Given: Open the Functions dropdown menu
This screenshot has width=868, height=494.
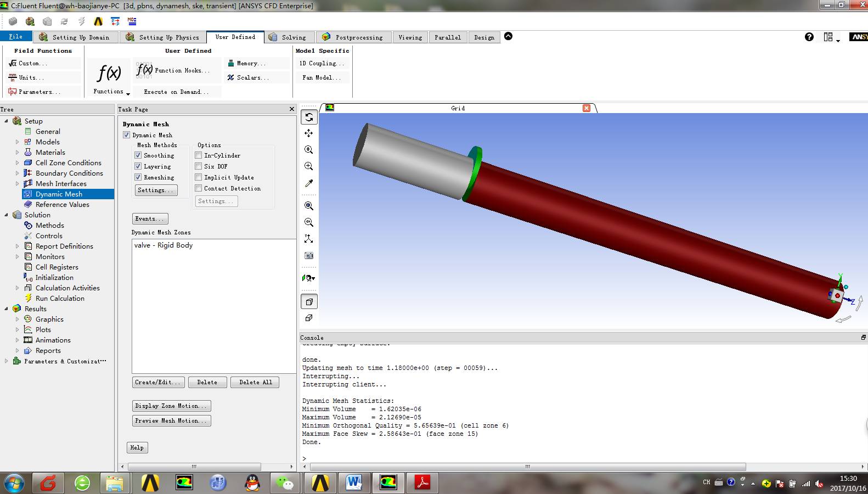Looking at the screenshot, I should click(x=109, y=77).
